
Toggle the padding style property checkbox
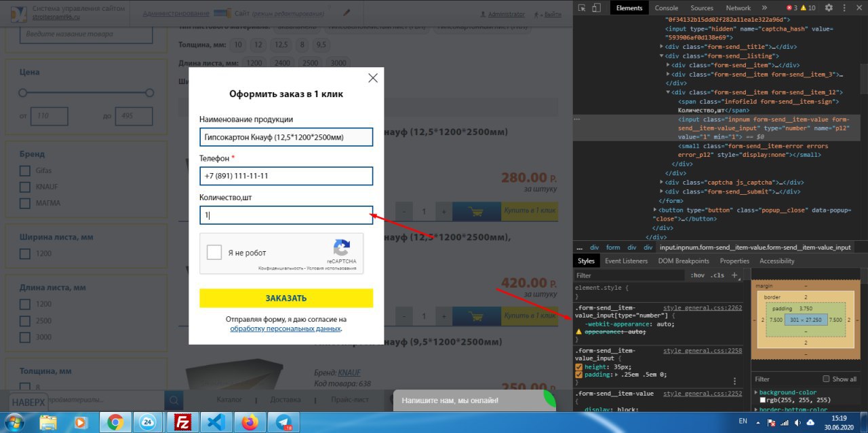[578, 374]
